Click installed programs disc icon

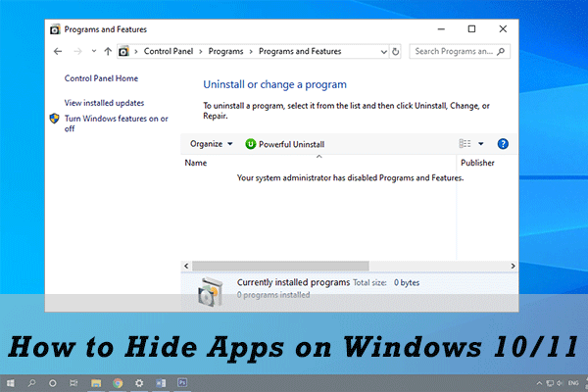(x=210, y=292)
